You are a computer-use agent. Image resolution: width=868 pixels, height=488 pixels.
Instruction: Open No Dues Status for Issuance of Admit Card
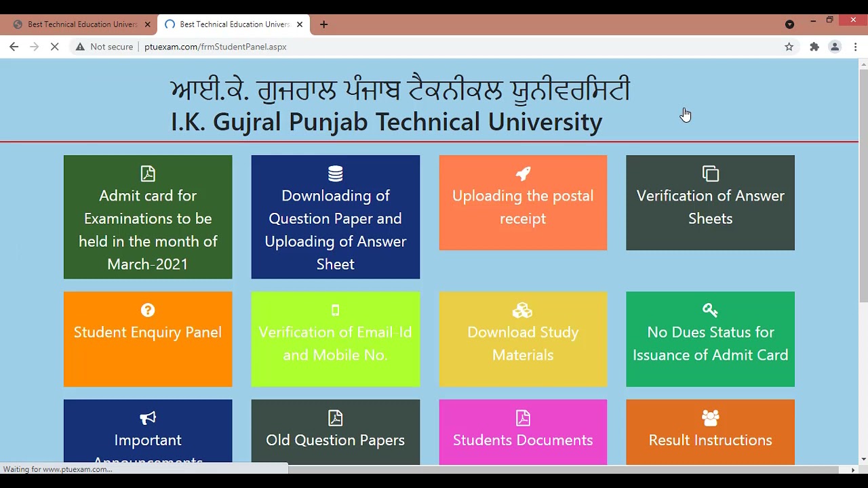click(x=710, y=339)
